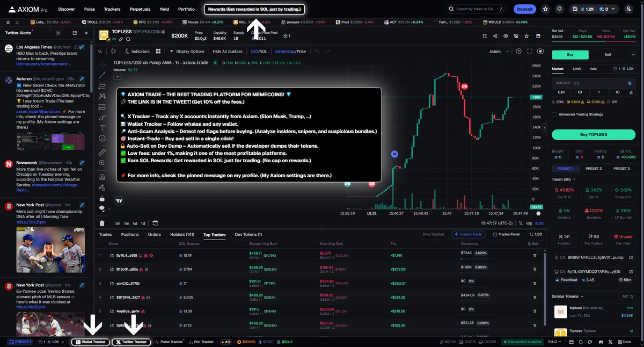This screenshot has width=644, height=347.
Task: Open the Perpetuals menu
Action: coord(140,9)
